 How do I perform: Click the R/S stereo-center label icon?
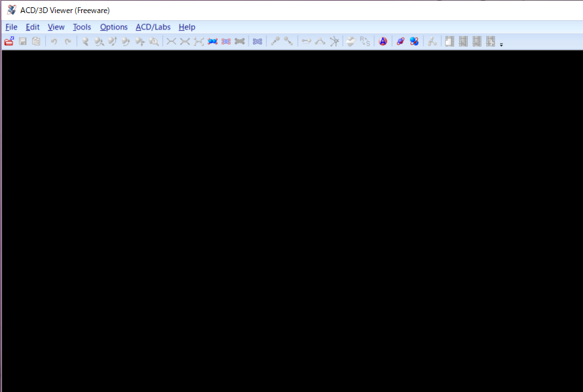(365, 41)
